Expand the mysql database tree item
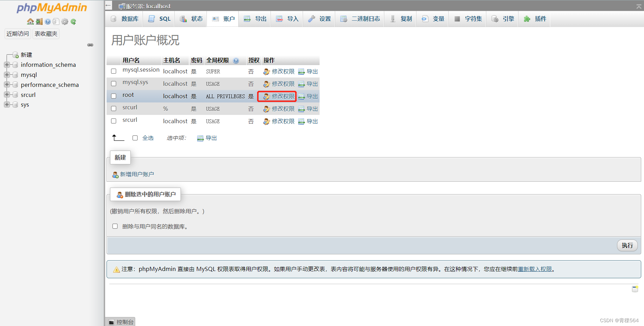This screenshot has width=644, height=326. 7,74
